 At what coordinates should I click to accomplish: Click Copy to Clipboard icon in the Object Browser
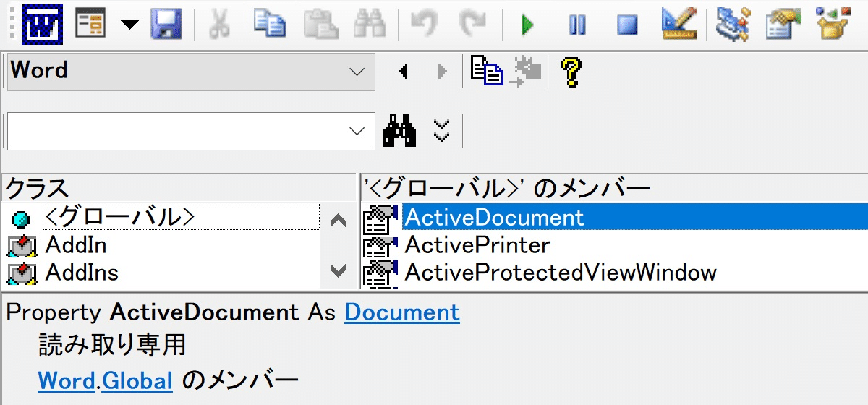click(x=487, y=70)
